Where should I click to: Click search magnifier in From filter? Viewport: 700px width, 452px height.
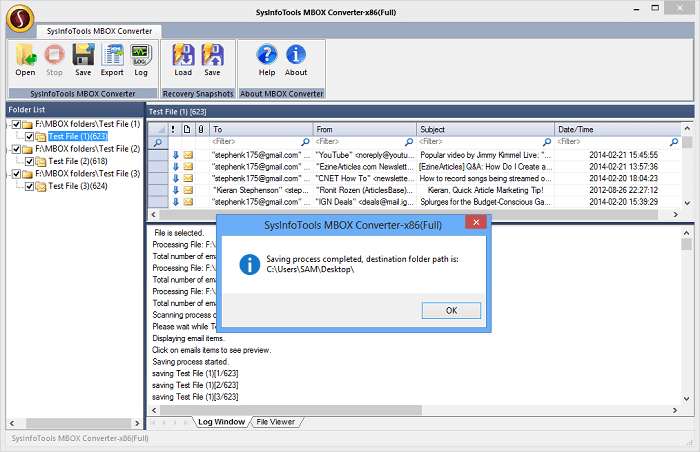pos(409,142)
